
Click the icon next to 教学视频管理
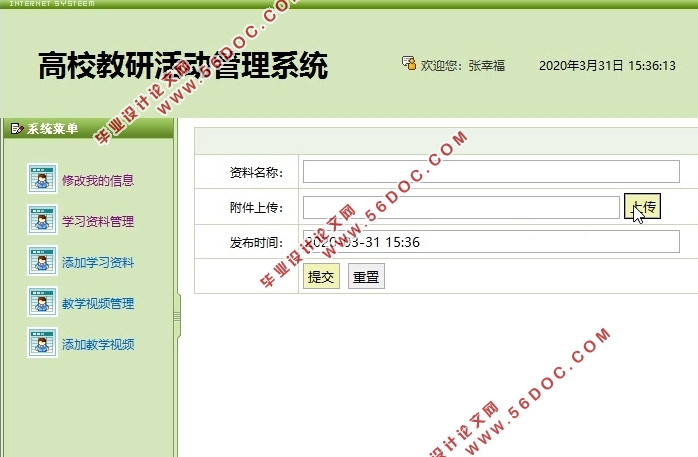41,303
